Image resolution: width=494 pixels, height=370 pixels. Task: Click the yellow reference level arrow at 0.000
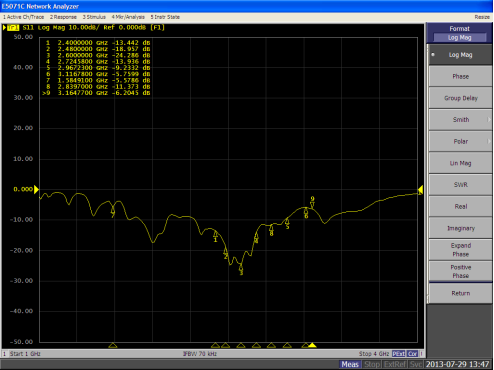pyautogui.click(x=36, y=189)
